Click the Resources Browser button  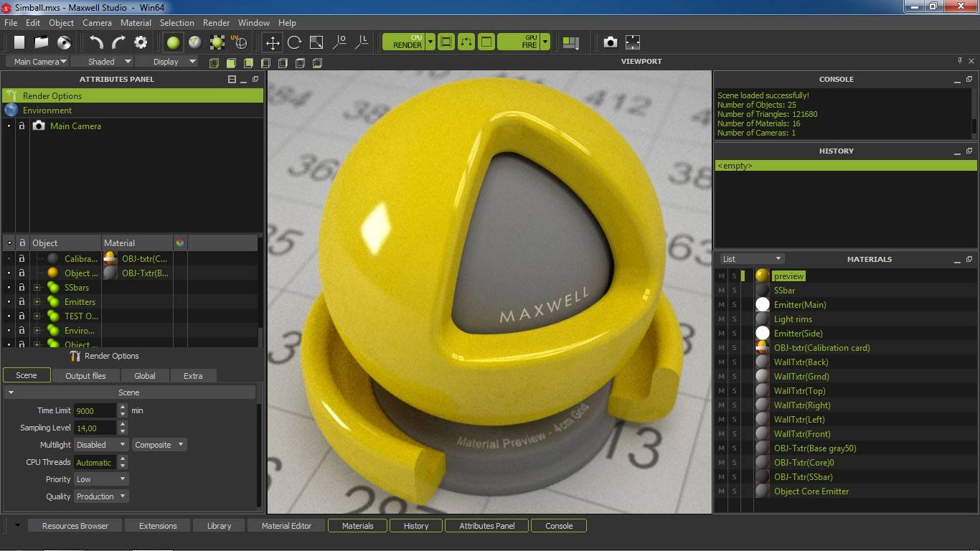(75, 526)
